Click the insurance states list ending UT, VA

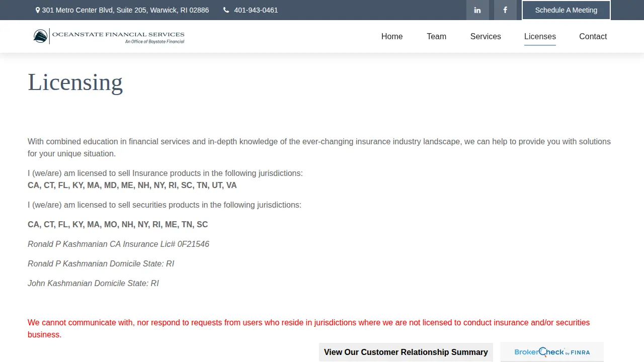[132, 186]
